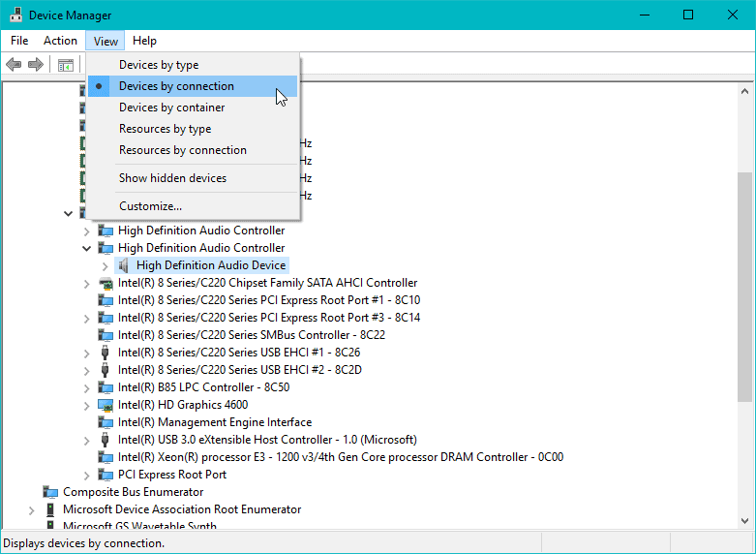
Task: Click the Forward arrow toolbar icon
Action: (36, 64)
